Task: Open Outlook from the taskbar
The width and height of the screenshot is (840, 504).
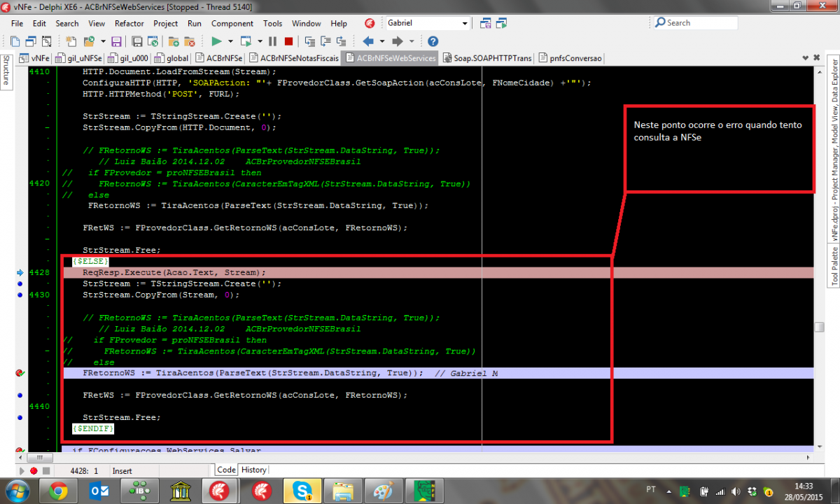Action: pyautogui.click(x=99, y=491)
